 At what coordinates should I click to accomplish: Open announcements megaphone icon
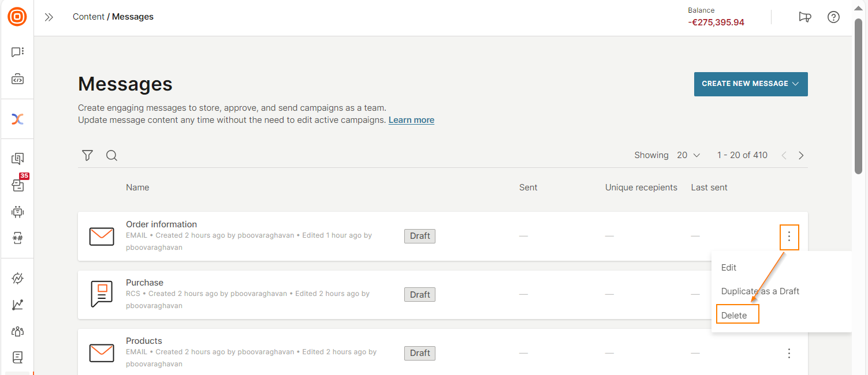tap(804, 17)
